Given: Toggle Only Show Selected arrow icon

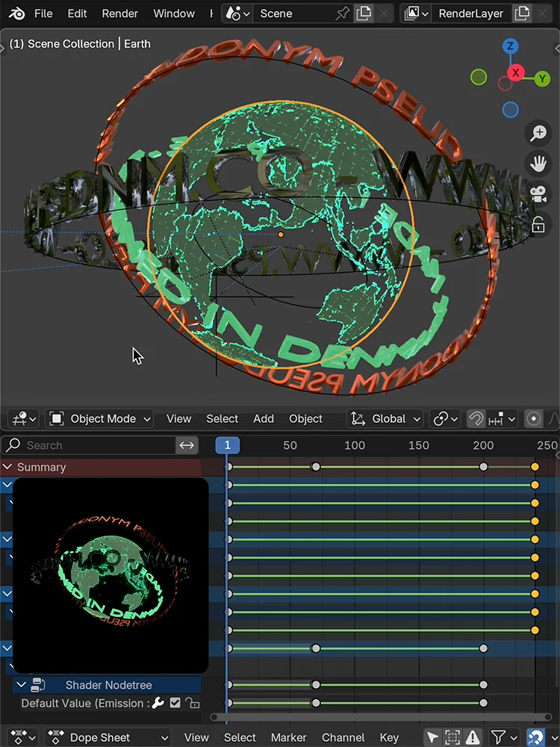Looking at the screenshot, I should [432, 738].
